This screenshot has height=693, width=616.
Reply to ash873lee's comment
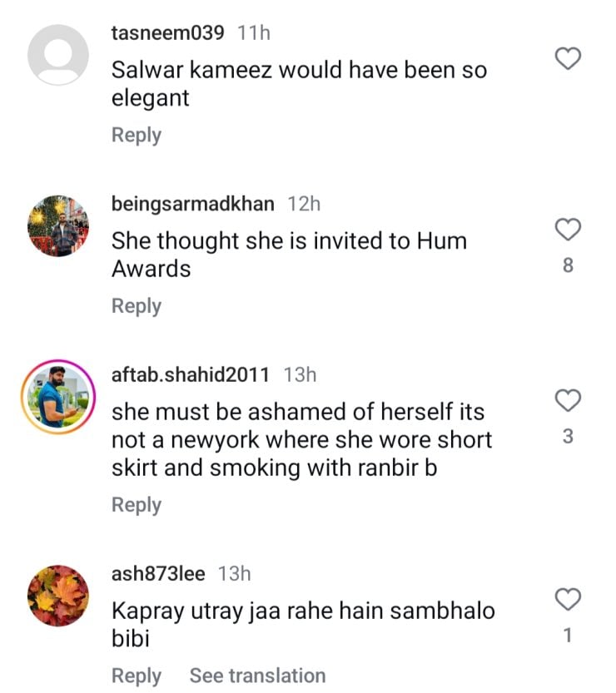(137, 676)
